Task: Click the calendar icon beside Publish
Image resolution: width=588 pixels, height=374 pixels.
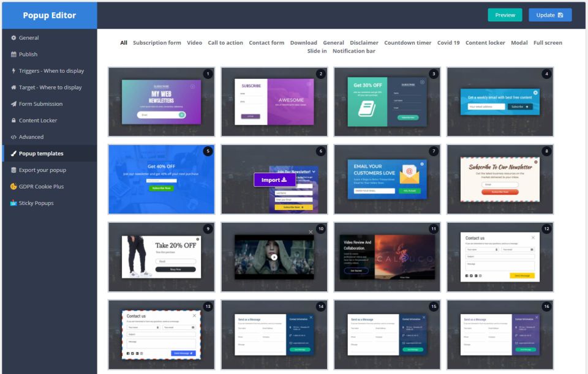Action: click(13, 54)
